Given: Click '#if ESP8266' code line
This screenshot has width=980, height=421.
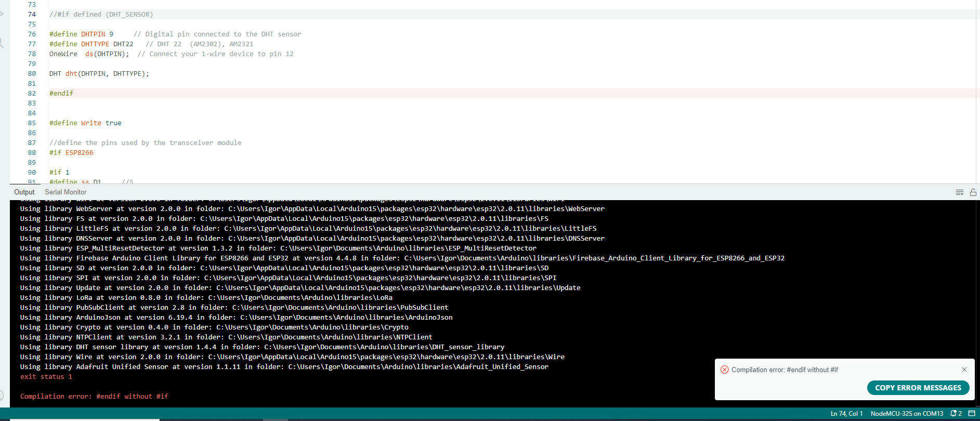Looking at the screenshot, I should (71, 152).
